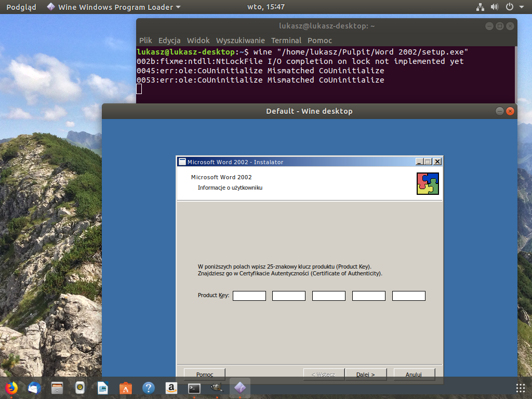The height and width of the screenshot is (399, 532).
Task: Open the Help icon in the dock
Action: pos(148,388)
